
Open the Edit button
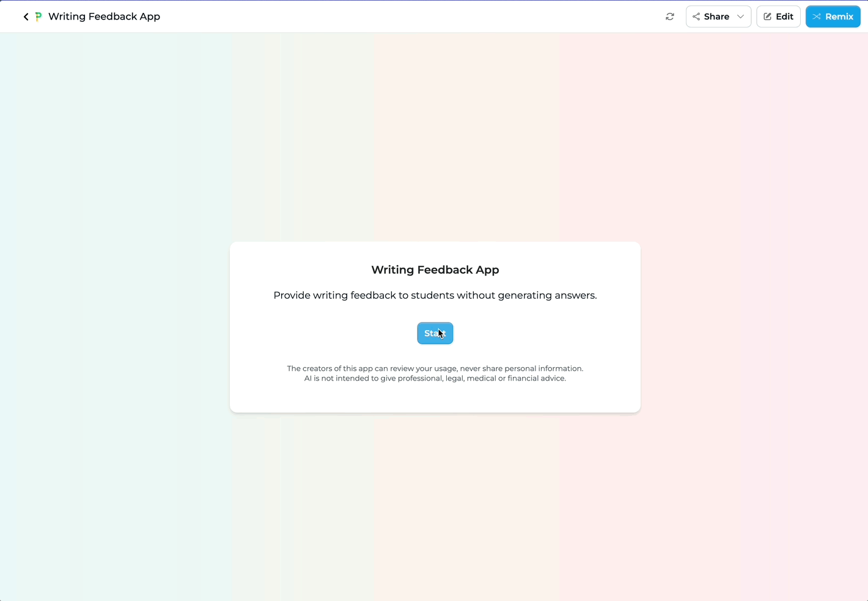click(x=778, y=16)
